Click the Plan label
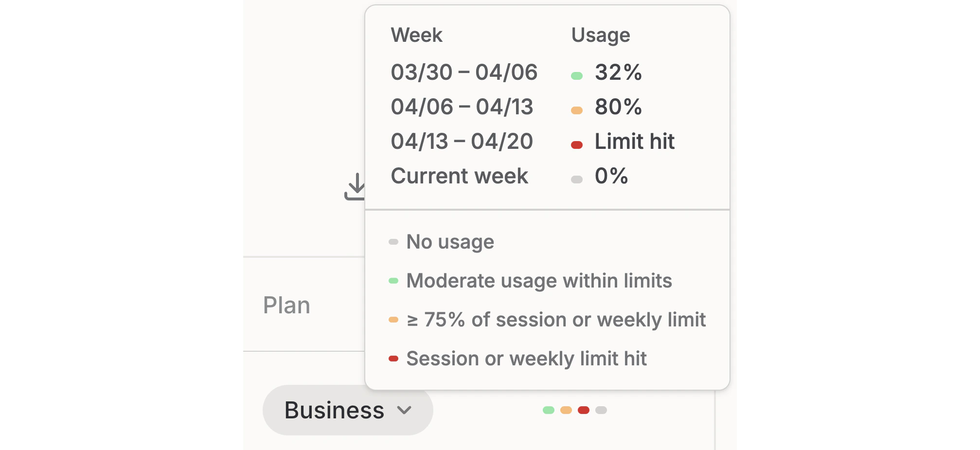 pyautogui.click(x=286, y=305)
